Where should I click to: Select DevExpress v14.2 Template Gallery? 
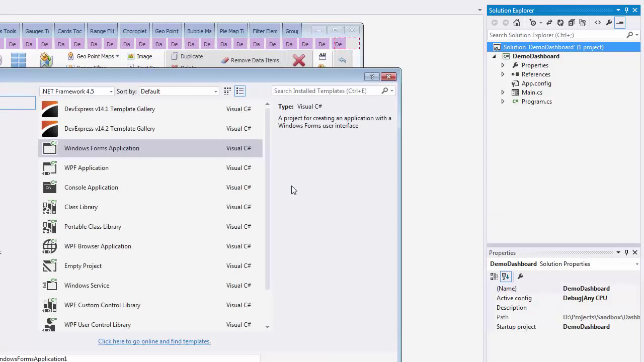pyautogui.click(x=150, y=129)
